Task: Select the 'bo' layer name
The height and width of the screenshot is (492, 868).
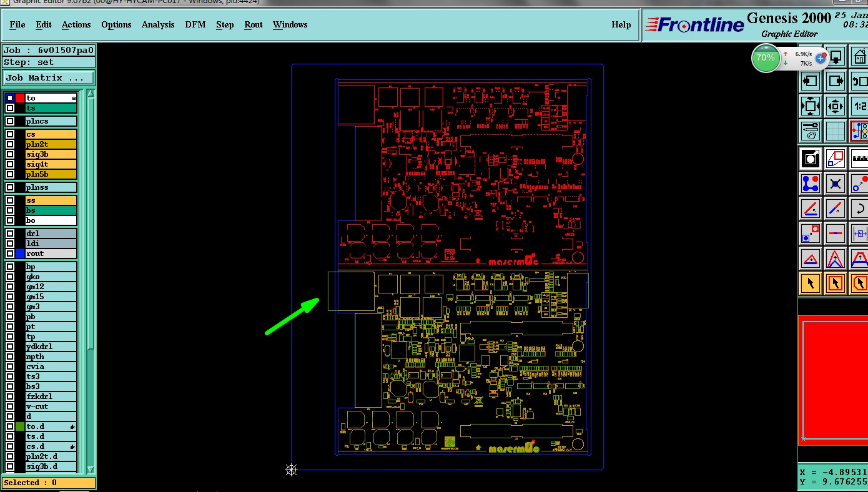Action: [x=51, y=220]
